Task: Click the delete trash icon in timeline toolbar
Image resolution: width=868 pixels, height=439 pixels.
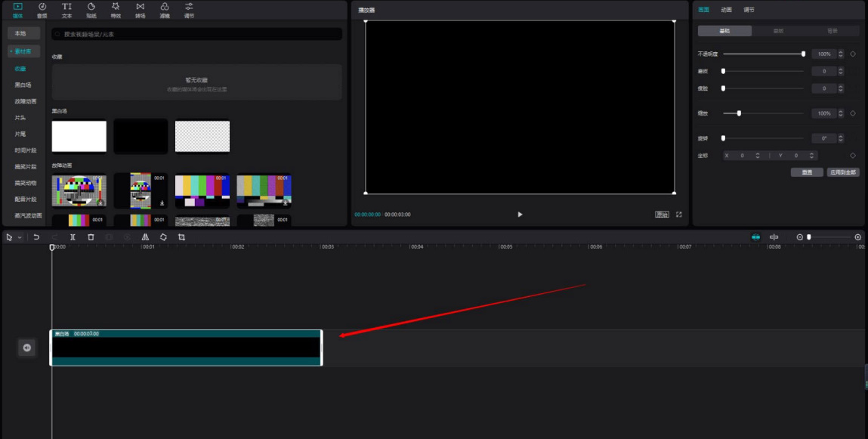Action: pos(91,237)
